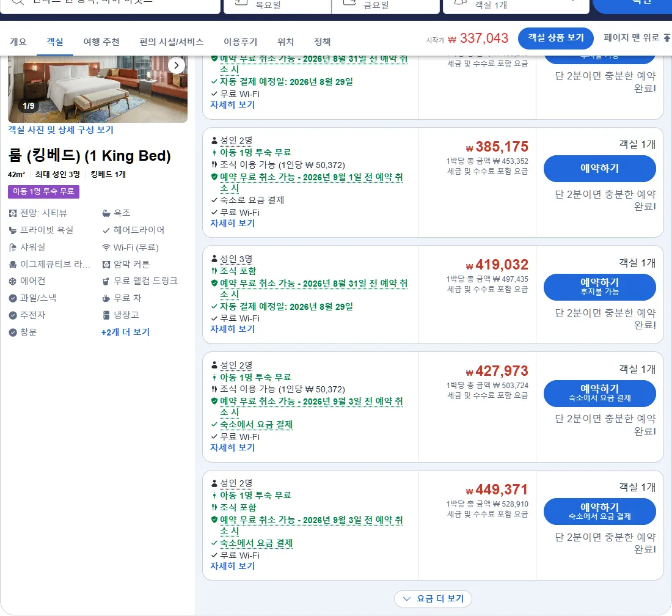Viewport: 672px width, 616px height.
Task: Click 숙소에서 요금 결제 in ₩427,973 card
Action: click(257, 425)
